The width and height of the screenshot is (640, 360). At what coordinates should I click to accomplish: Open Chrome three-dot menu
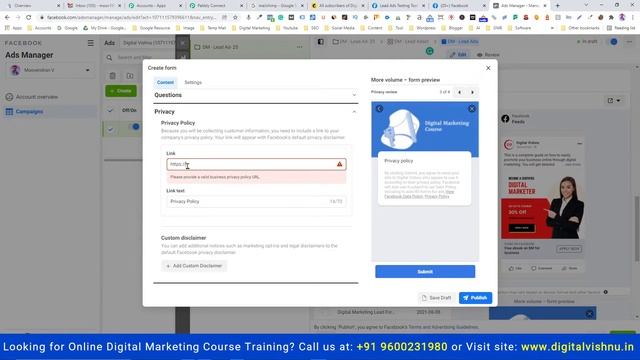coord(632,18)
